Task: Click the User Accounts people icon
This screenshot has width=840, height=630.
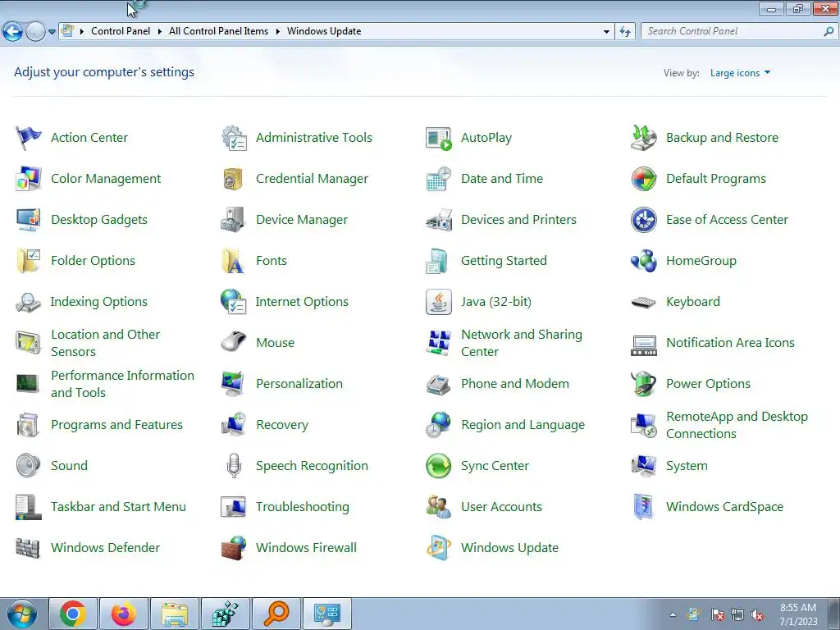Action: click(438, 507)
